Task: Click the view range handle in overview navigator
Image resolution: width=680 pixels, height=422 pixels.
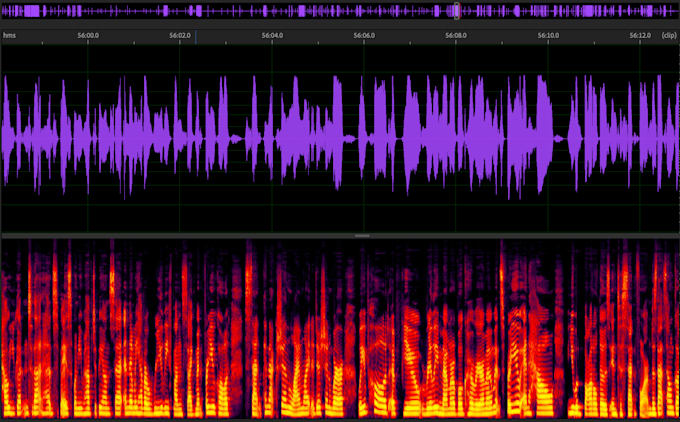Action: point(457,11)
